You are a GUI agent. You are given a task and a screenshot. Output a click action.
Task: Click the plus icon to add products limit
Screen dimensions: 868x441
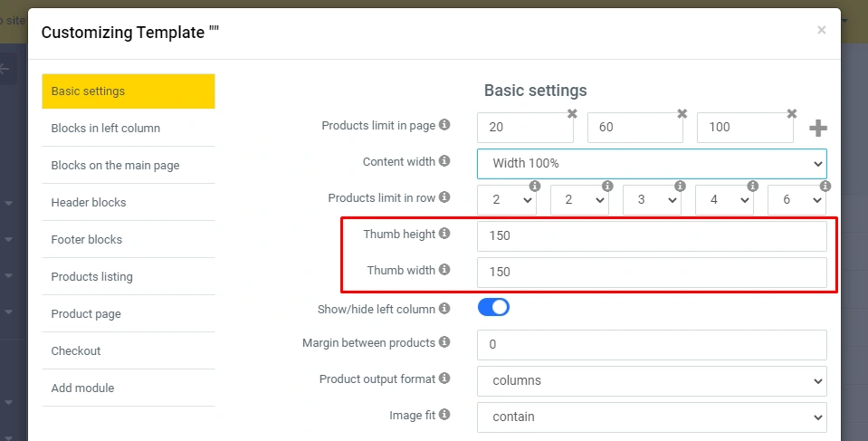818,128
